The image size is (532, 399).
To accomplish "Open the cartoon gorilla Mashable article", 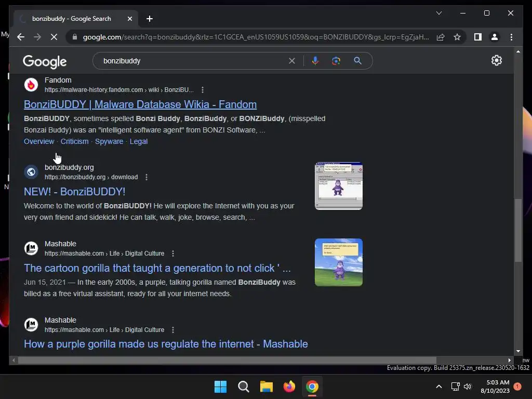I will pyautogui.click(x=157, y=268).
